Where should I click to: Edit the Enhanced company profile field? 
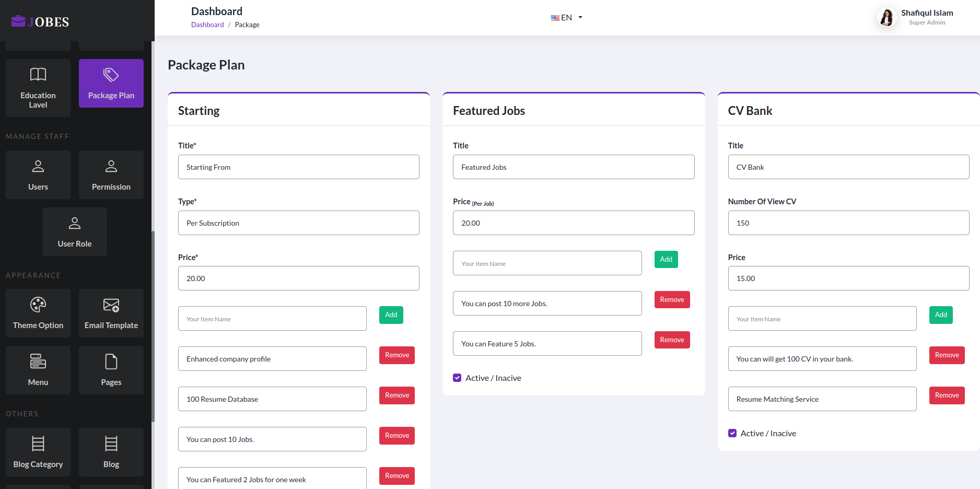(272, 359)
